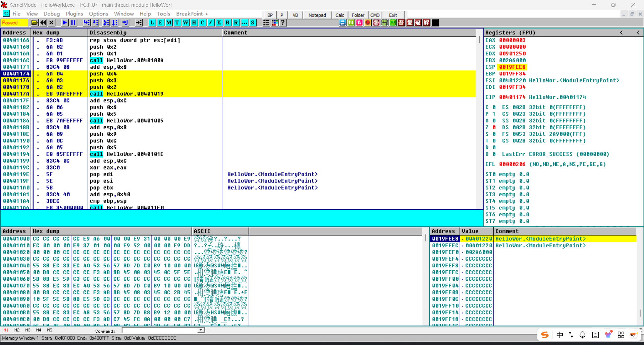Open the Help question mark icon
This screenshot has width=644, height=345.
(x=283, y=23)
